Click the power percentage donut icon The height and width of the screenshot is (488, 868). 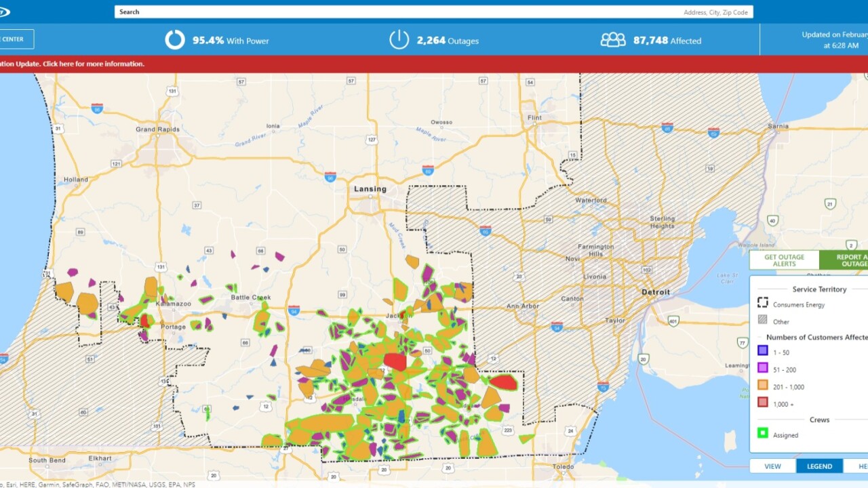pyautogui.click(x=175, y=40)
